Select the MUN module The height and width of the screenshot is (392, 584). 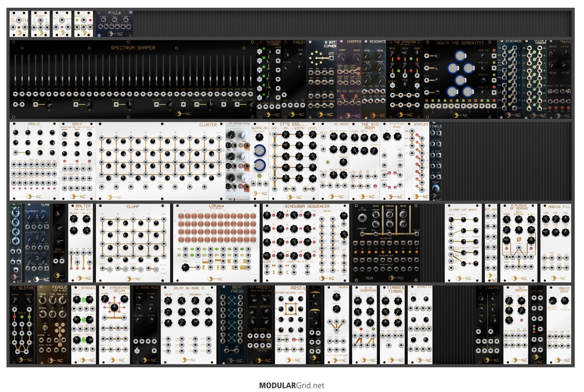tap(386, 243)
